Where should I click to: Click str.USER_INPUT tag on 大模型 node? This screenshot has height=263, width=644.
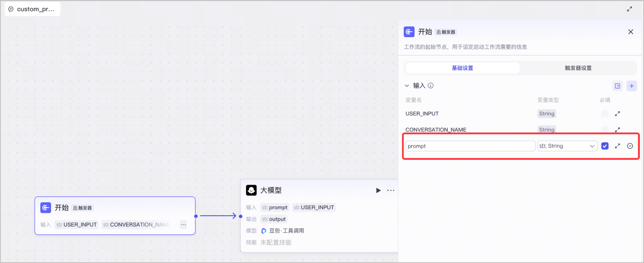point(314,208)
